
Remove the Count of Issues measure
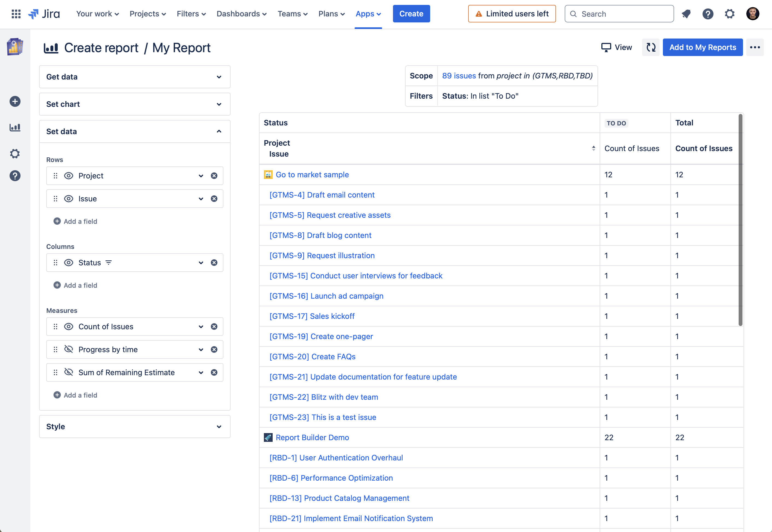tap(214, 327)
